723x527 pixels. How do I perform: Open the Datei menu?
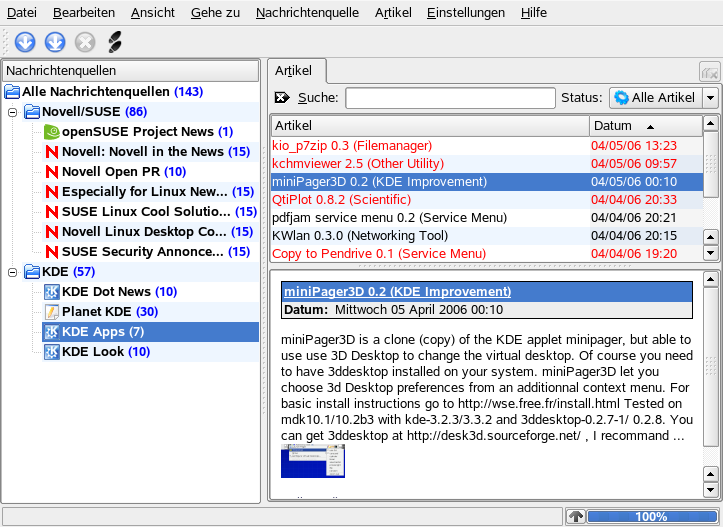pos(21,12)
